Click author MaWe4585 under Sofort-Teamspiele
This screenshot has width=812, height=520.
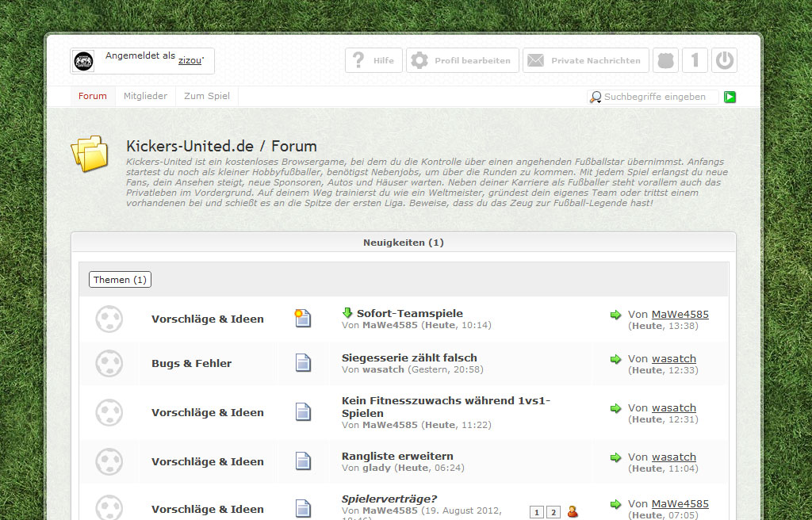point(390,325)
